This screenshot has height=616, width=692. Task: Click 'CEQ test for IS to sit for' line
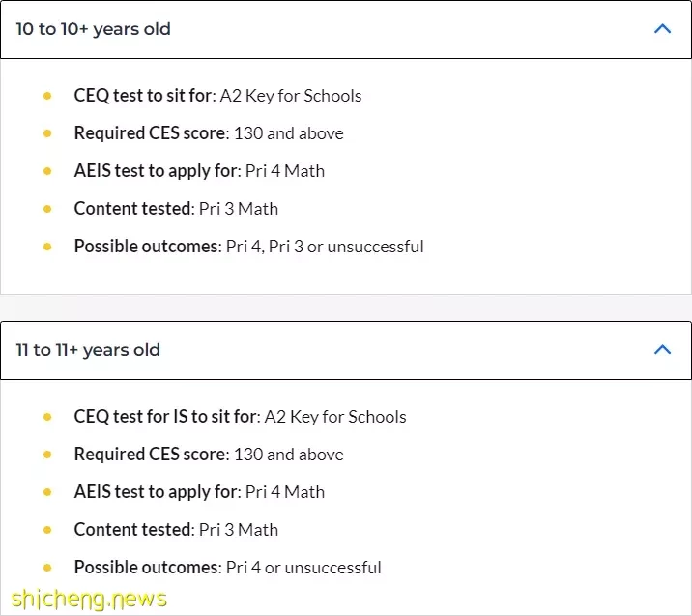coord(240,417)
